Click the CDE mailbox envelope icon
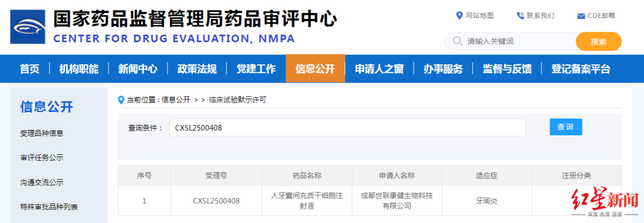 [x=581, y=16]
